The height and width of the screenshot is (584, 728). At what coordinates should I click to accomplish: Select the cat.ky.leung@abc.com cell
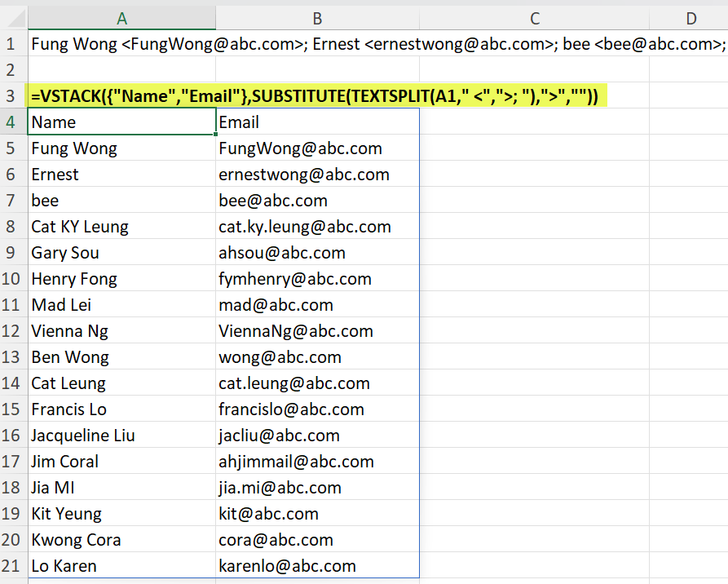click(x=317, y=227)
